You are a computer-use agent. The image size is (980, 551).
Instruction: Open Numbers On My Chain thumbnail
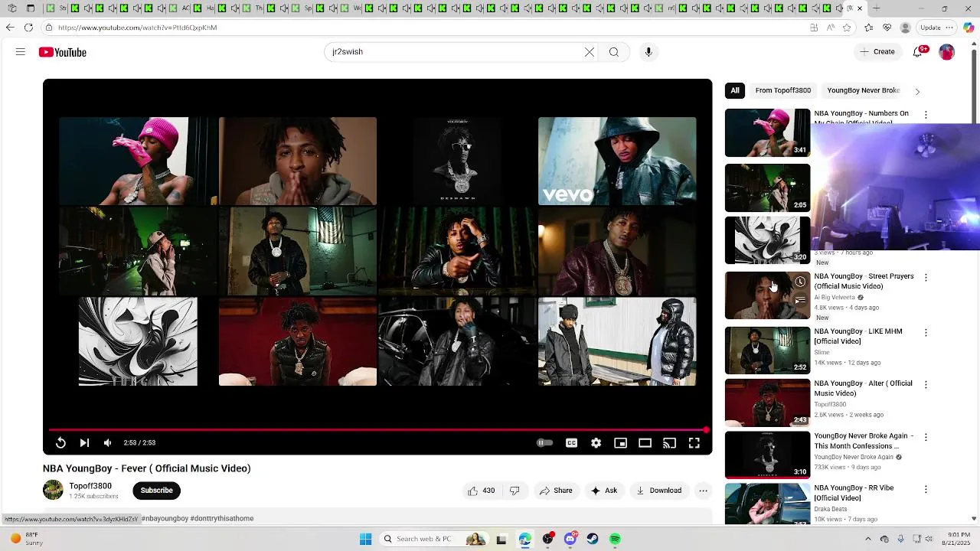click(767, 132)
